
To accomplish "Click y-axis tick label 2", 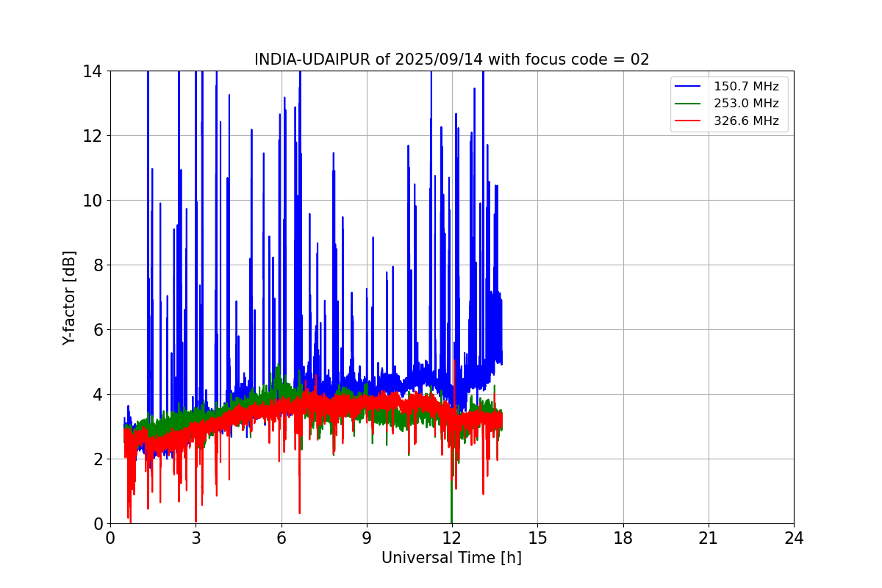I will pyautogui.click(x=97, y=459).
